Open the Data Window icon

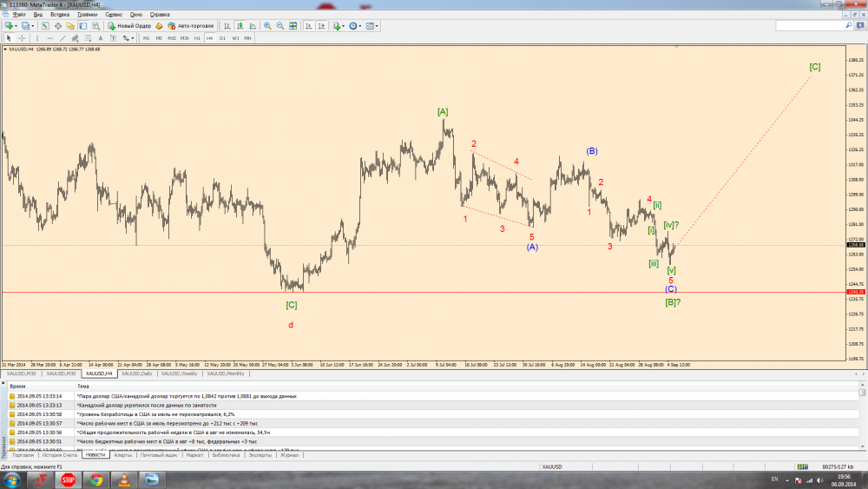tap(57, 25)
